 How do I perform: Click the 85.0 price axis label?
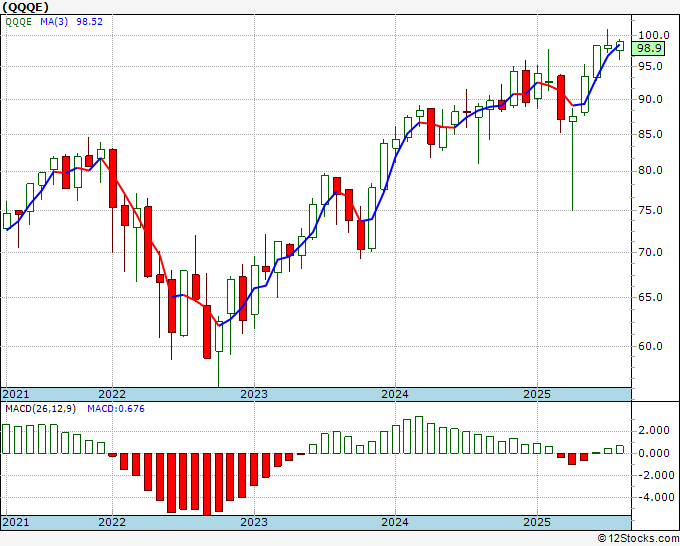650,134
